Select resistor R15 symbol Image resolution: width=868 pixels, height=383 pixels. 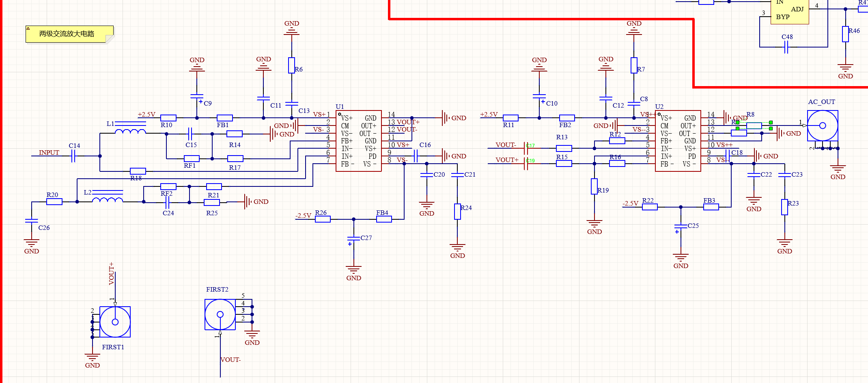[564, 163]
